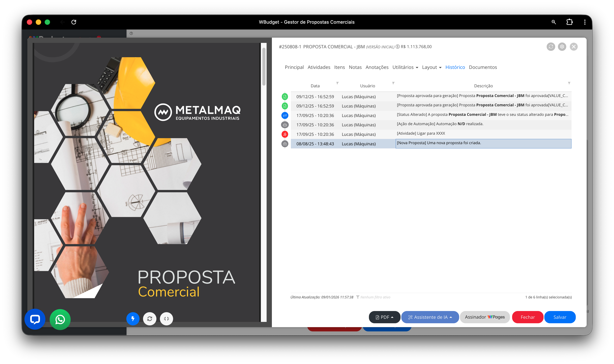Open the Usuário column filter
This screenshot has height=364, width=614.
pos(393,83)
